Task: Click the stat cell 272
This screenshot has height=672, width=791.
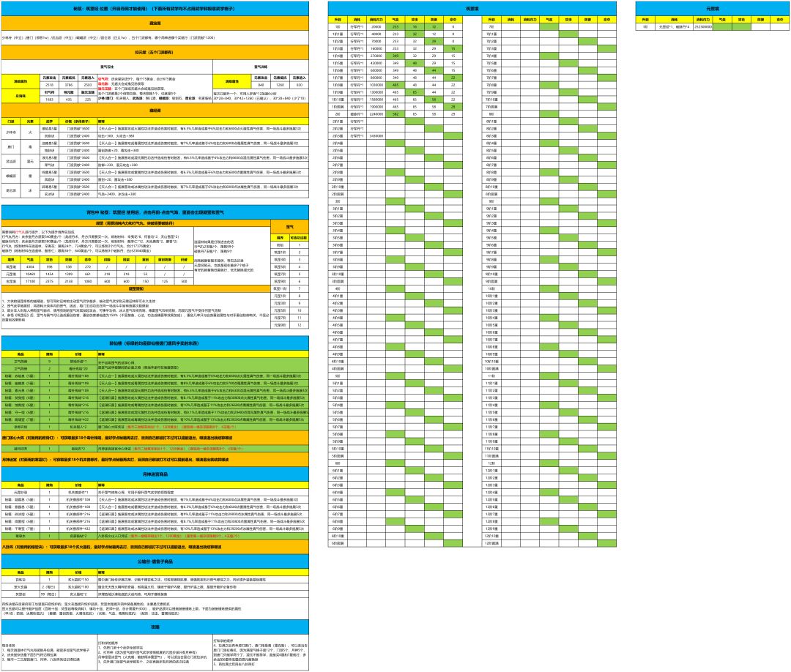Action: coord(88,266)
